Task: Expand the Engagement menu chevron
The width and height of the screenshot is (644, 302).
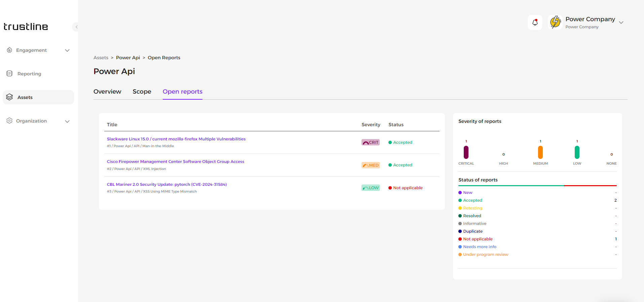Action: [67, 51]
